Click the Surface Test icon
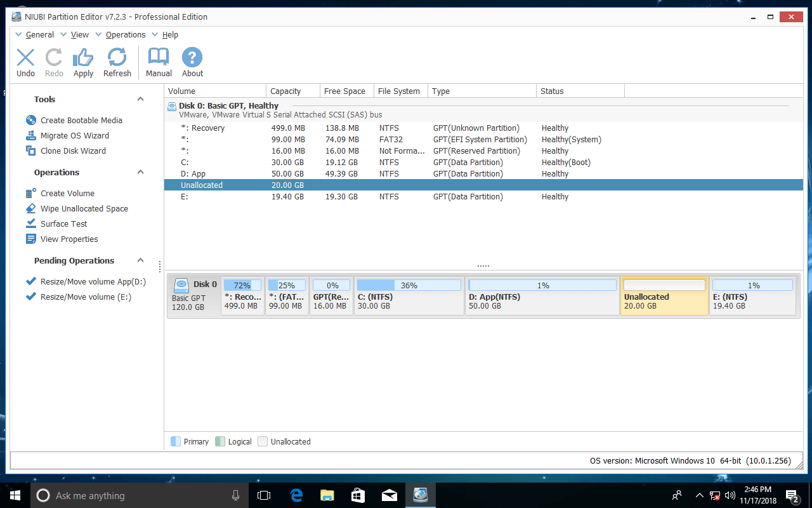Viewport: 812px width, 508px height. point(30,224)
